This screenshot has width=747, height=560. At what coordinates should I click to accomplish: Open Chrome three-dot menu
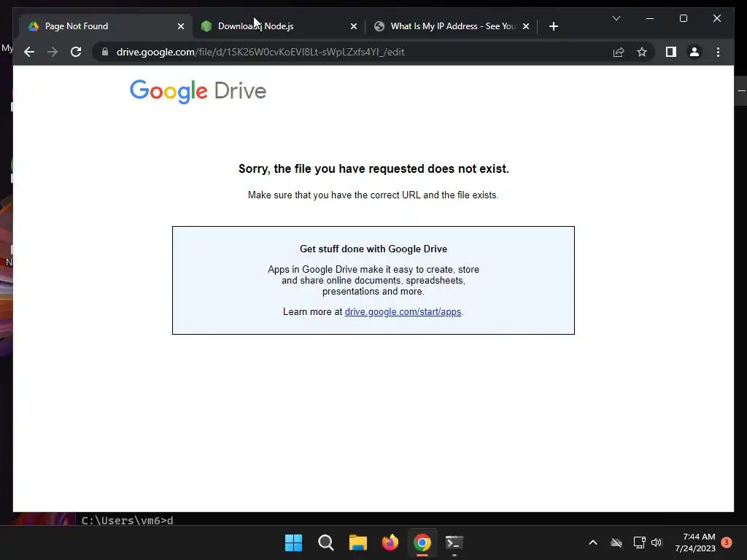tap(718, 52)
